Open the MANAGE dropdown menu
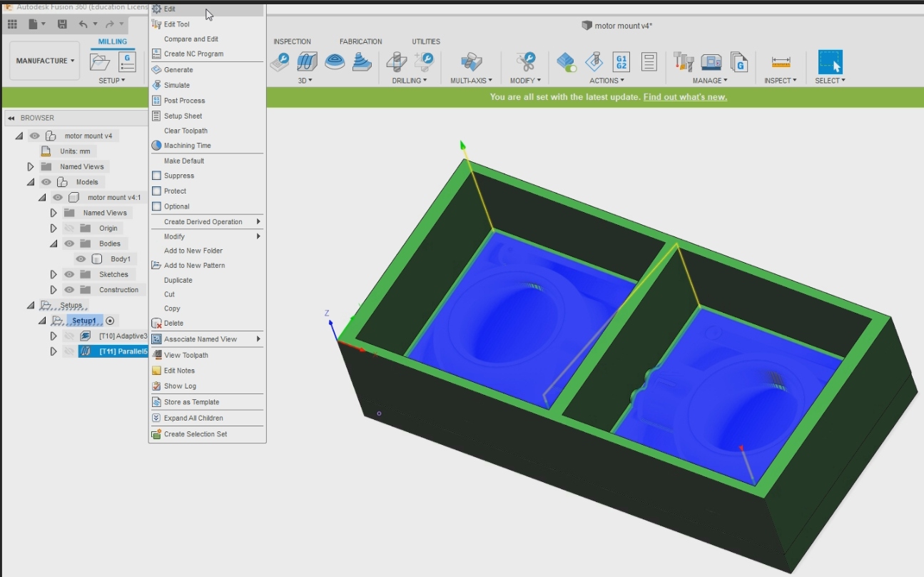Viewport: 924px width, 577px height. 710,81
